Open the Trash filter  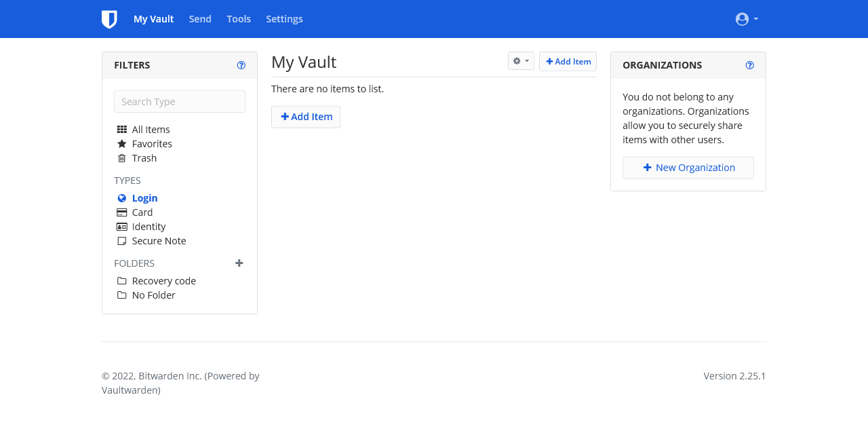144,158
